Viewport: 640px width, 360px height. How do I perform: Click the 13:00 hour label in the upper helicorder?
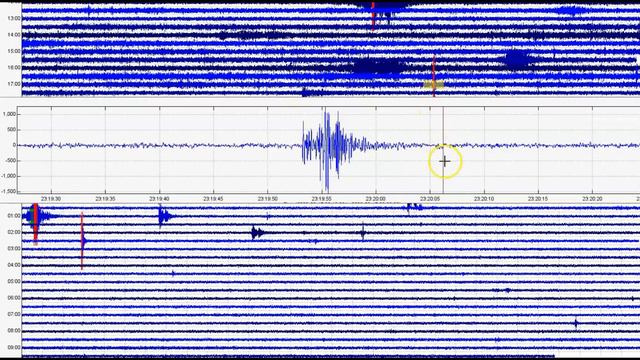click(14, 18)
